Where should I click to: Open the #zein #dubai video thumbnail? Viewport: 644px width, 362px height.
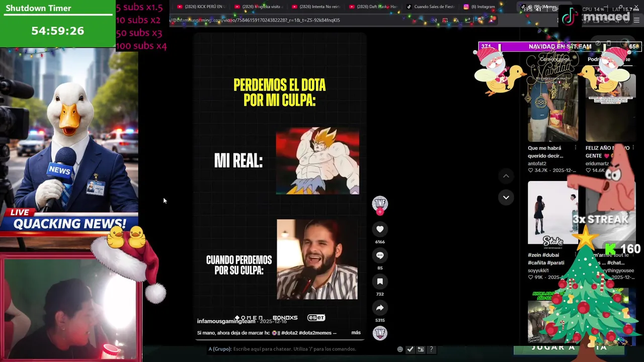[553, 215]
